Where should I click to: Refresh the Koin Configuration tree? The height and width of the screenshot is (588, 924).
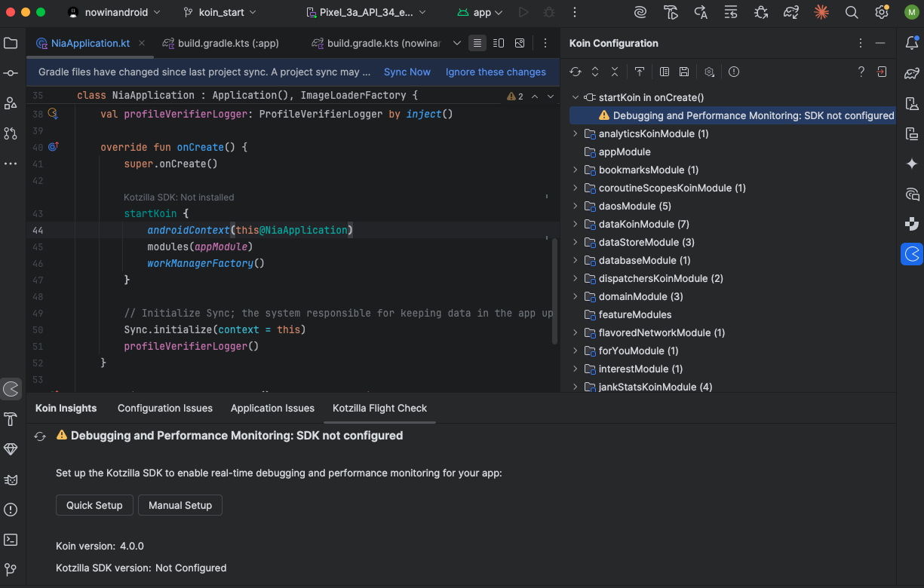coord(576,72)
